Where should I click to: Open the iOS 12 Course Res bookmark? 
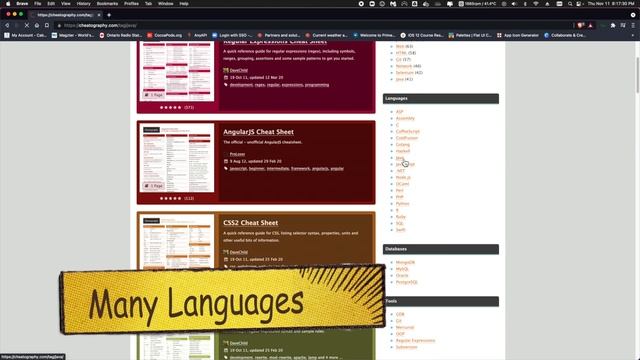click(x=422, y=36)
